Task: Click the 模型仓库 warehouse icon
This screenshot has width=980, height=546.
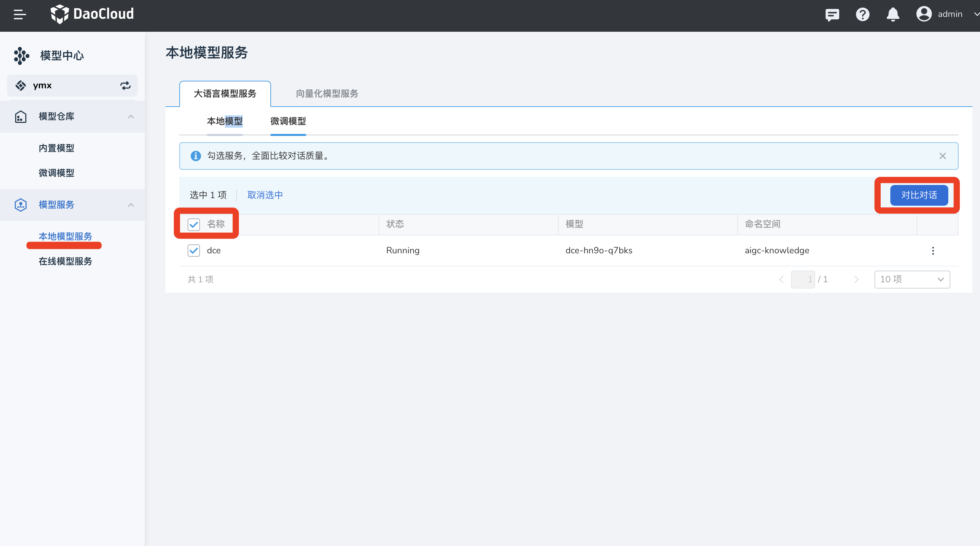Action: pos(21,117)
